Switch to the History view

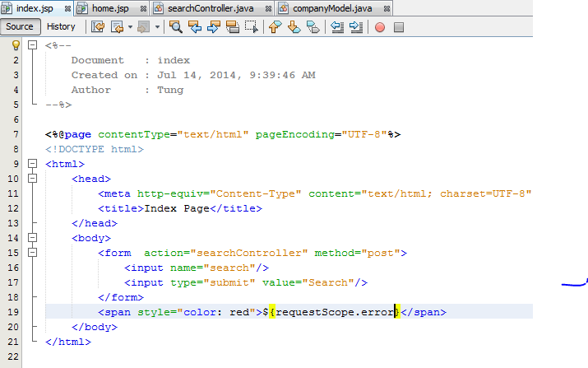point(61,26)
